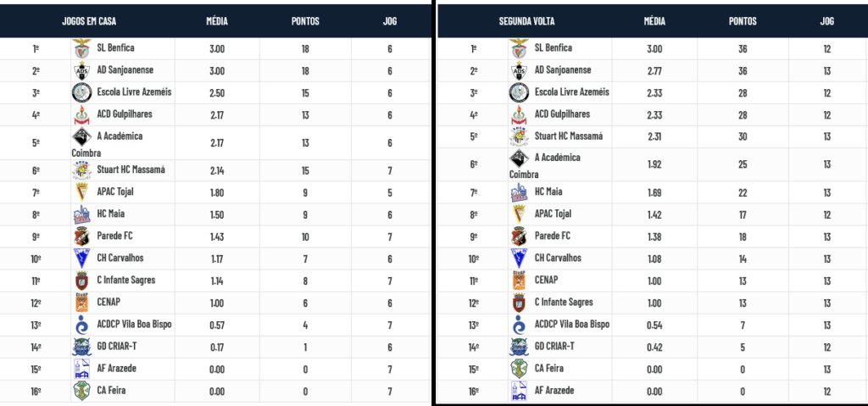Open ACD Gulpilhares link in Jogos em Casa table

(x=129, y=114)
